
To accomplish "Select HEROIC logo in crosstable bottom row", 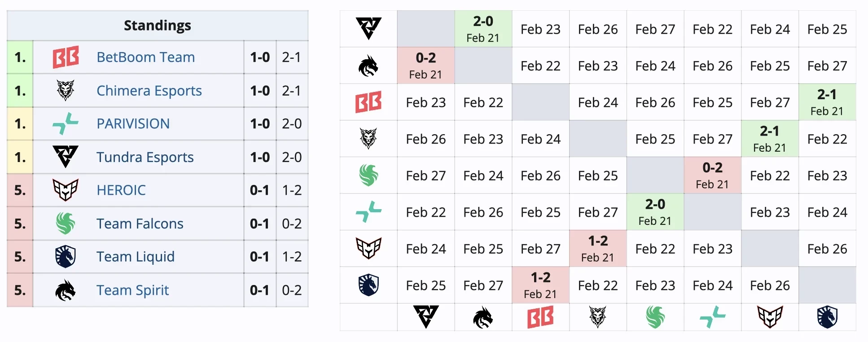I will pos(770,317).
